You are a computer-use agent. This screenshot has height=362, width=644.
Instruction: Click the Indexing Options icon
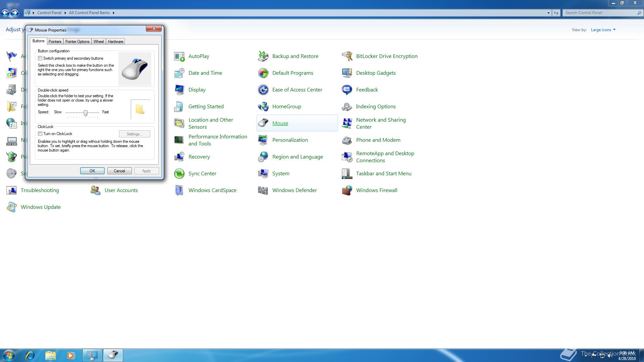(347, 107)
